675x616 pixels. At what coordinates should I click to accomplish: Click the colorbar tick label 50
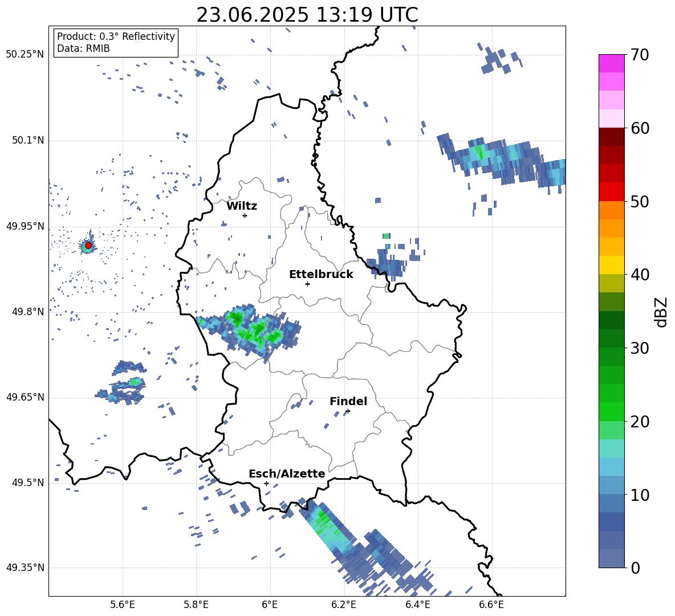click(x=640, y=201)
